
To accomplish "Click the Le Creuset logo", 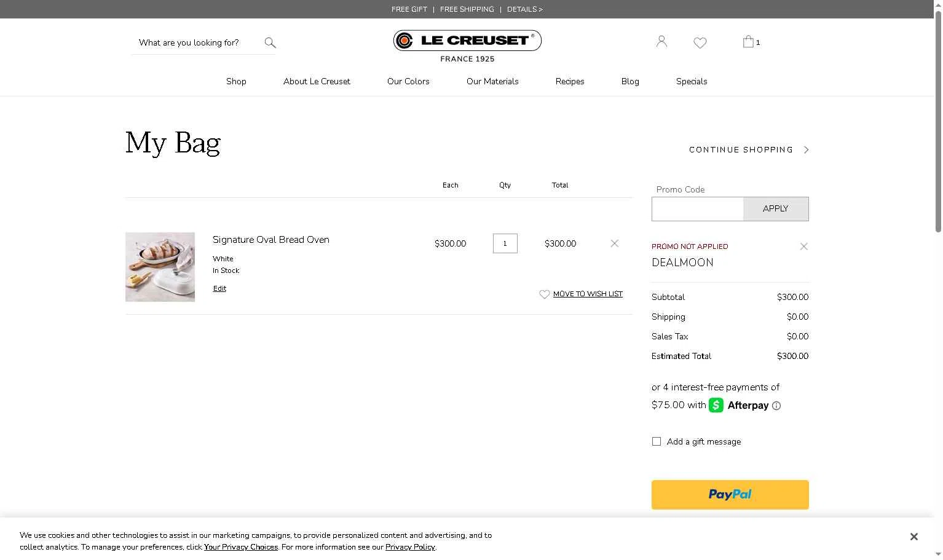I will pos(467,46).
